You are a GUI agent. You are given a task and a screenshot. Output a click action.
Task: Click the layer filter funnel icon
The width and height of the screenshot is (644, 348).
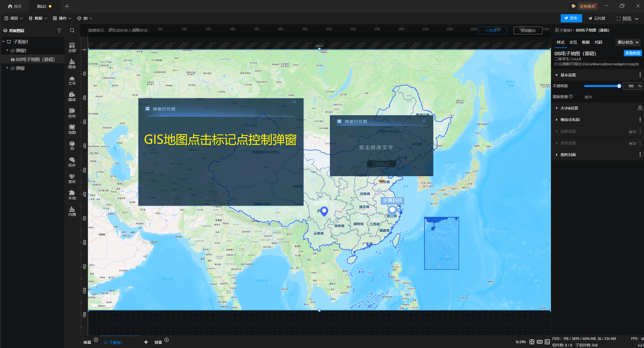(59, 31)
